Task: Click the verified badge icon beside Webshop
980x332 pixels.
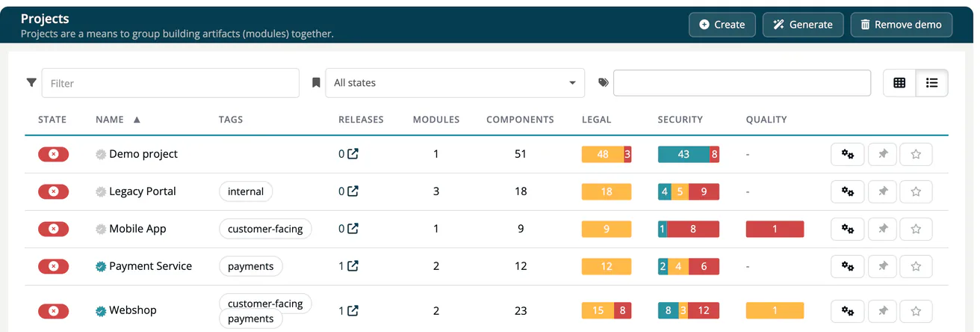Action: click(x=101, y=311)
